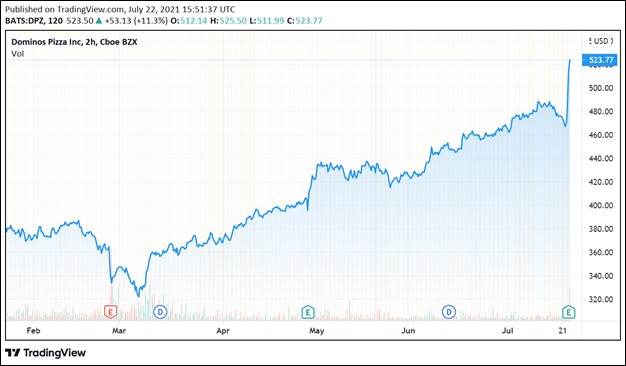Click the 400.00 price axis label

[601, 206]
